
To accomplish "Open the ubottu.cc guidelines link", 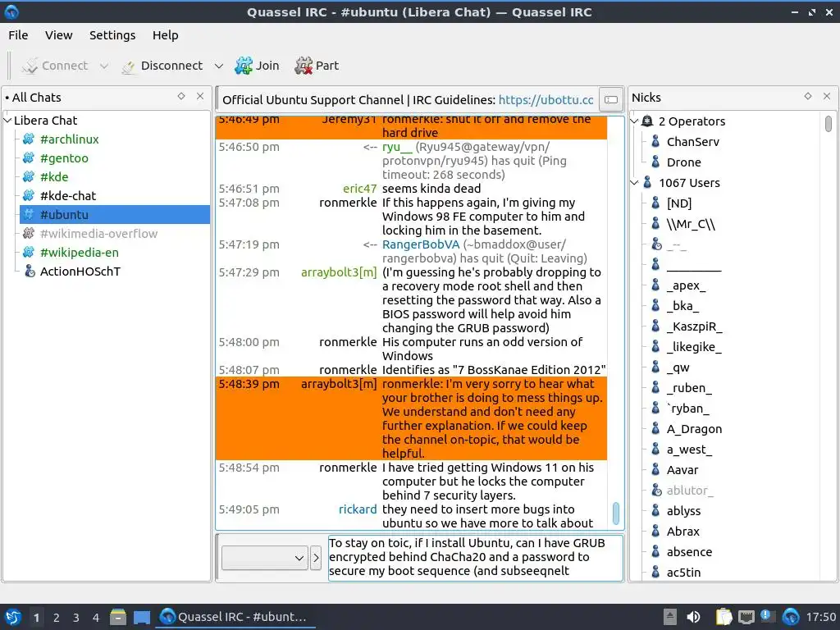I will tap(546, 100).
